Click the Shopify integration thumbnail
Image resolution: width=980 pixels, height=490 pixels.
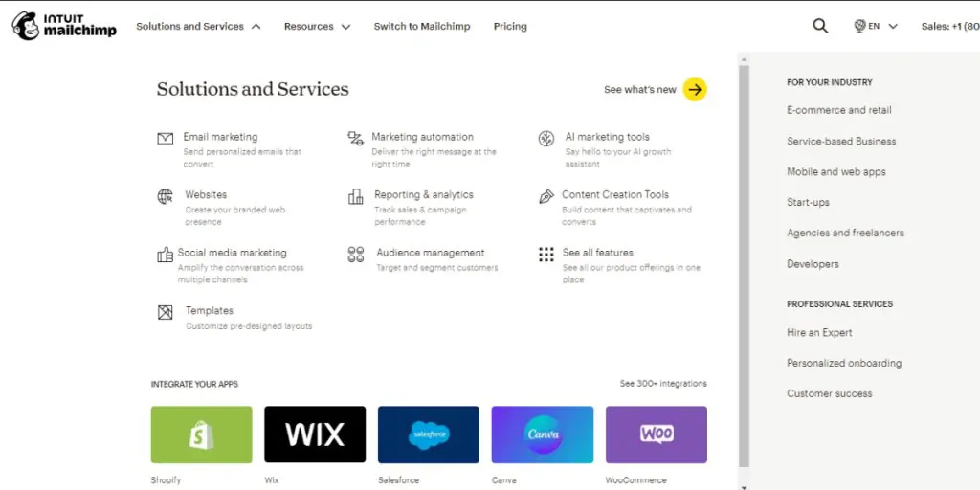(x=202, y=434)
